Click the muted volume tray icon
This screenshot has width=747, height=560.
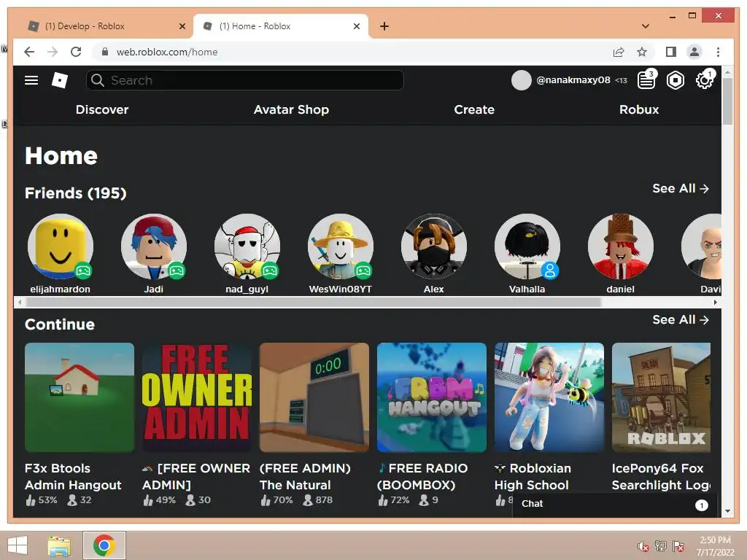click(643, 546)
